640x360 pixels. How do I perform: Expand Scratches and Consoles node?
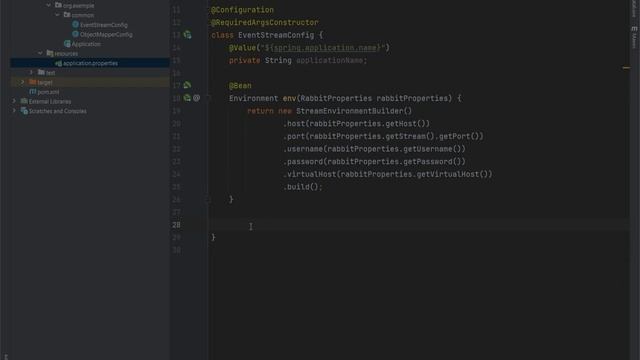[x=14, y=111]
